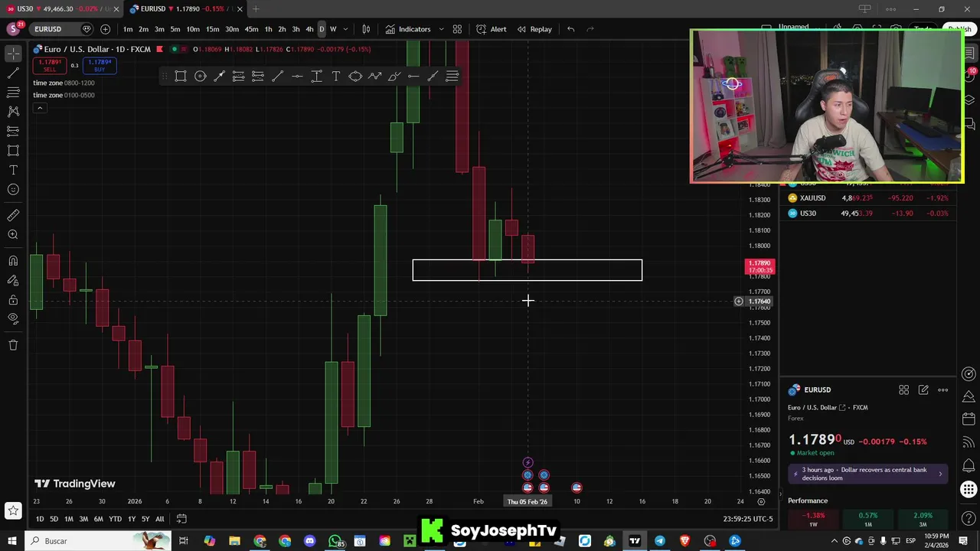Viewport: 980px width, 551px height.
Task: Select the W weekly timeframe
Action: (333, 29)
